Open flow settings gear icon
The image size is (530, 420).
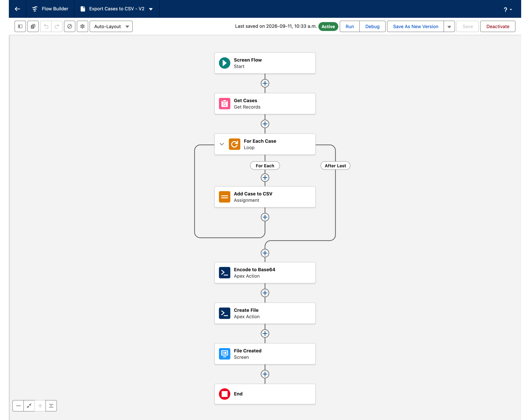pos(82,26)
